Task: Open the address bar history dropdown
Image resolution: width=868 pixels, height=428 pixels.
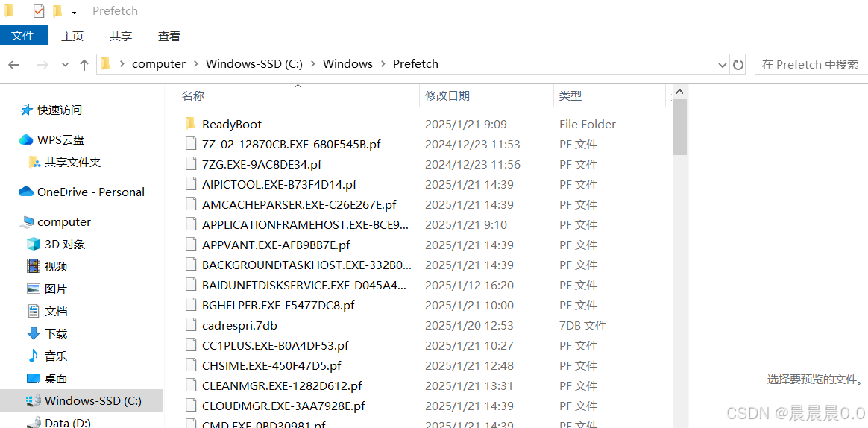Action: pyautogui.click(x=723, y=65)
